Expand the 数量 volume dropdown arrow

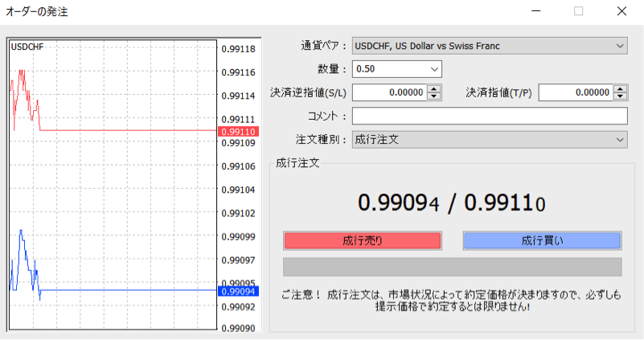[x=434, y=69]
